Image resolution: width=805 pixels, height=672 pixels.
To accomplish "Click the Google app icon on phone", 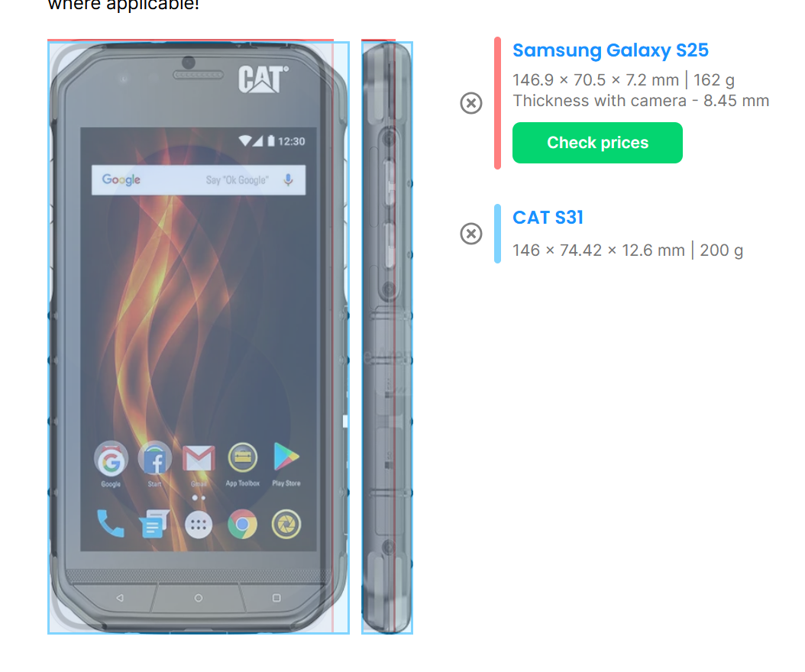I will pos(111,458).
